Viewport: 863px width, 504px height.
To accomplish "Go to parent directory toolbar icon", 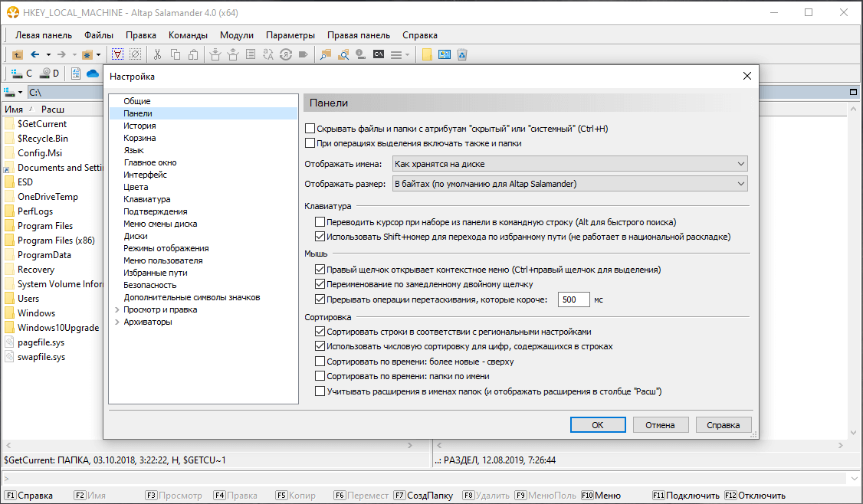I will [18, 54].
